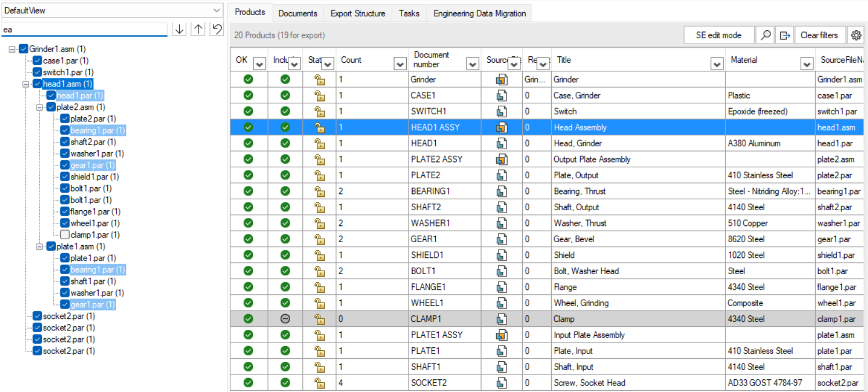This screenshot has width=868, height=392.
Task: Click the source file icon in Grinder row
Action: (x=502, y=80)
